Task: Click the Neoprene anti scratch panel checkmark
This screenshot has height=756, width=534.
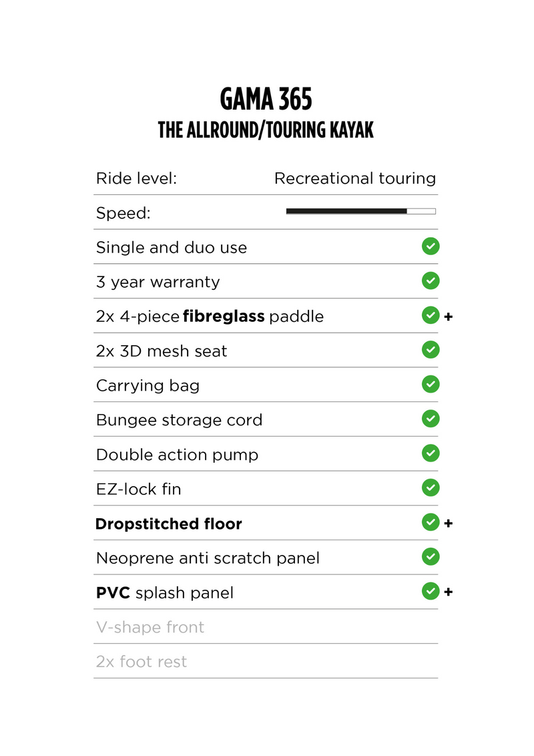Action: pos(431,556)
